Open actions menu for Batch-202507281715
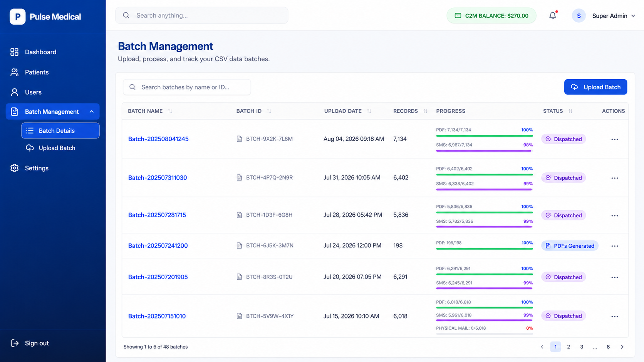The height and width of the screenshot is (362, 644). (x=614, y=215)
